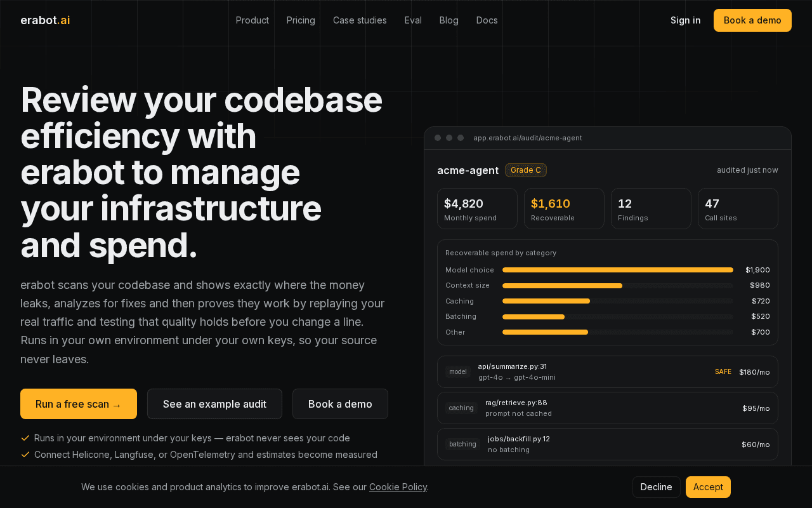Click the $520 Batching amount
Viewport: 812px width, 508px height.
pyautogui.click(x=761, y=316)
